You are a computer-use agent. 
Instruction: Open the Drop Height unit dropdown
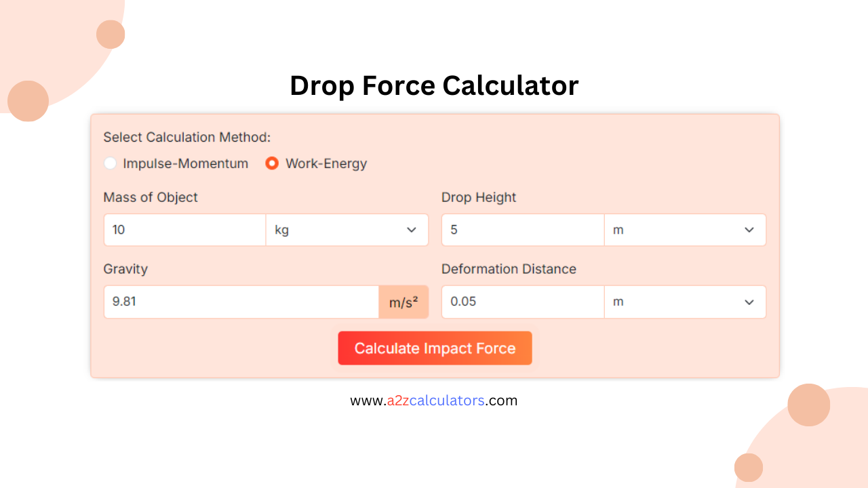[x=685, y=230]
